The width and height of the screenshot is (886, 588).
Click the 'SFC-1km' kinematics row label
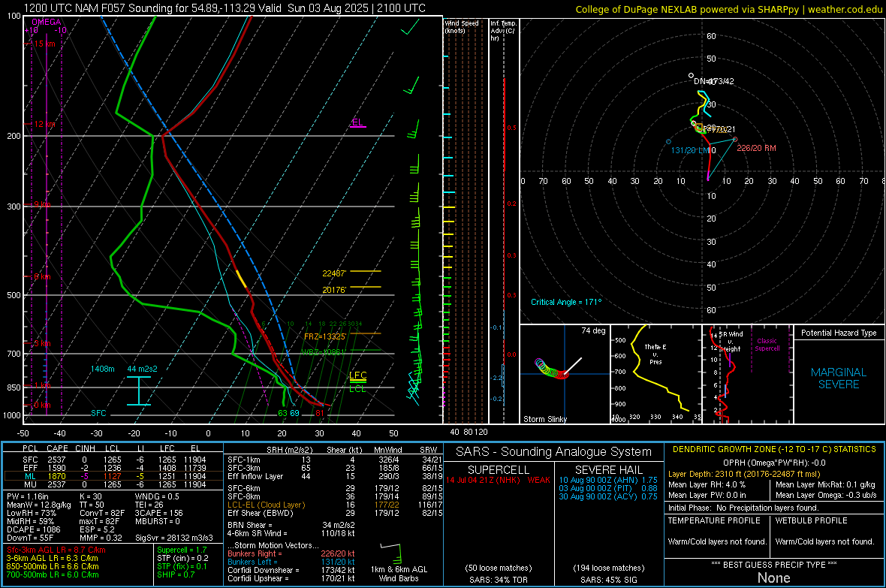tap(243, 460)
